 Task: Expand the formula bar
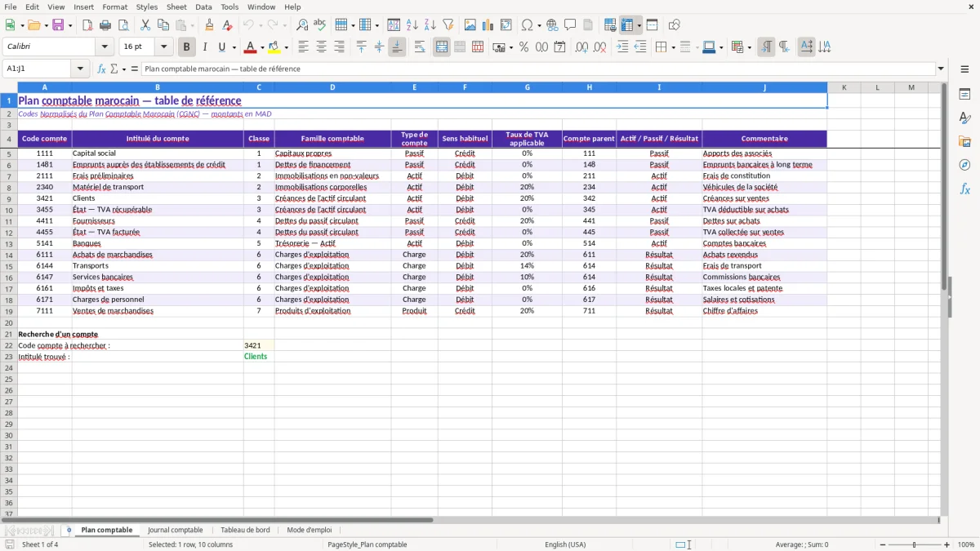(x=941, y=69)
